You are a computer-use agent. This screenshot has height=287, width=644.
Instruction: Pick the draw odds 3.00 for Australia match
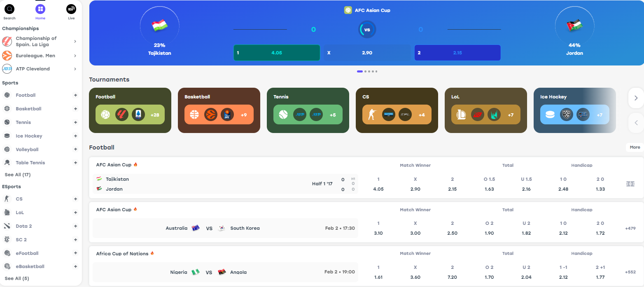[x=415, y=233]
